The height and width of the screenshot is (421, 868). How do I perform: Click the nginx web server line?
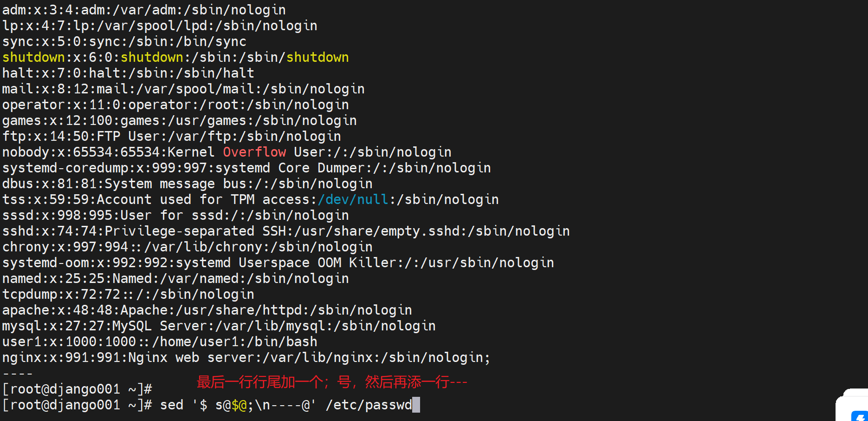(x=246, y=357)
